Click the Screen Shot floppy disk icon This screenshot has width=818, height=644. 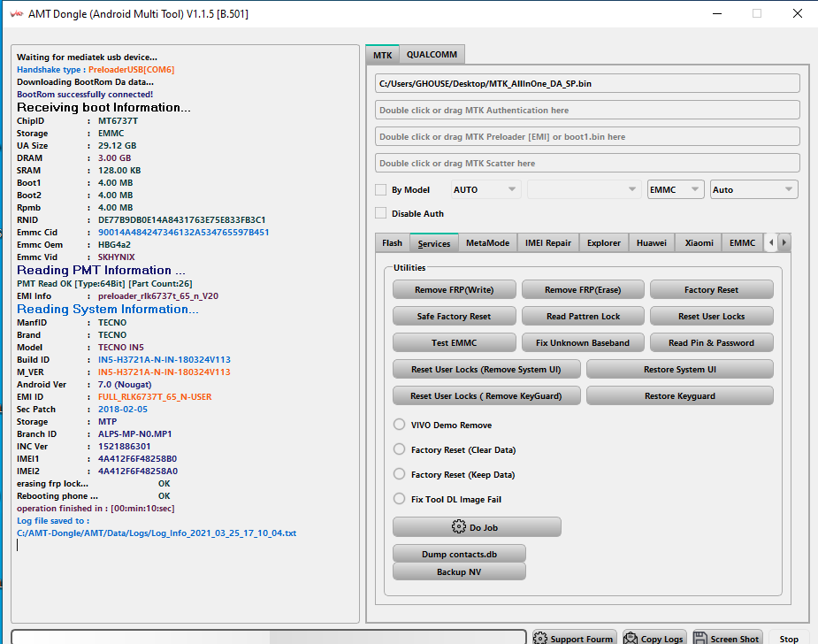[x=700, y=639]
